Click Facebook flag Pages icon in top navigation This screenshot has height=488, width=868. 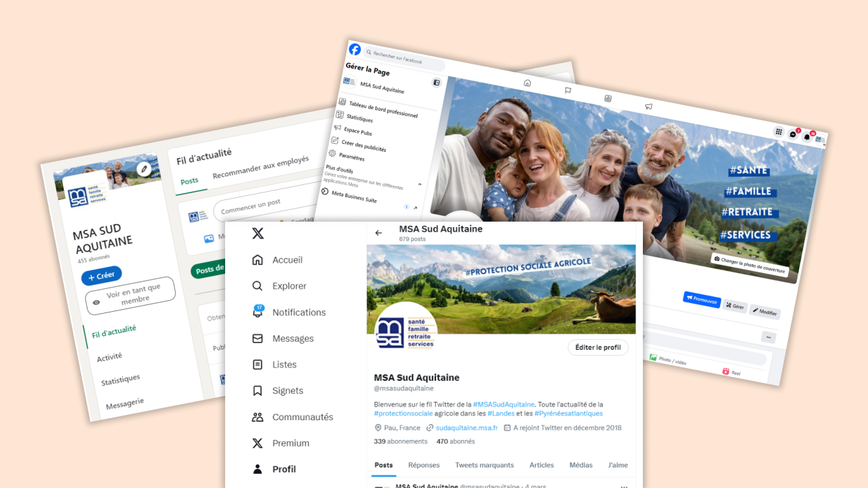pos(568,90)
